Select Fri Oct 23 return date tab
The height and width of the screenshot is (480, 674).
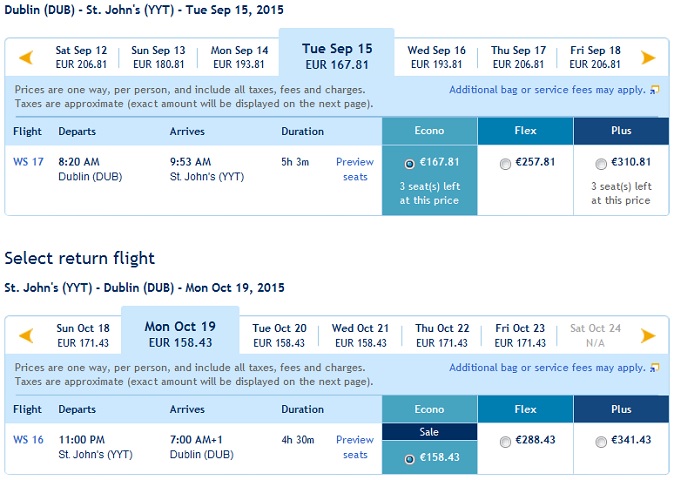[x=520, y=335]
